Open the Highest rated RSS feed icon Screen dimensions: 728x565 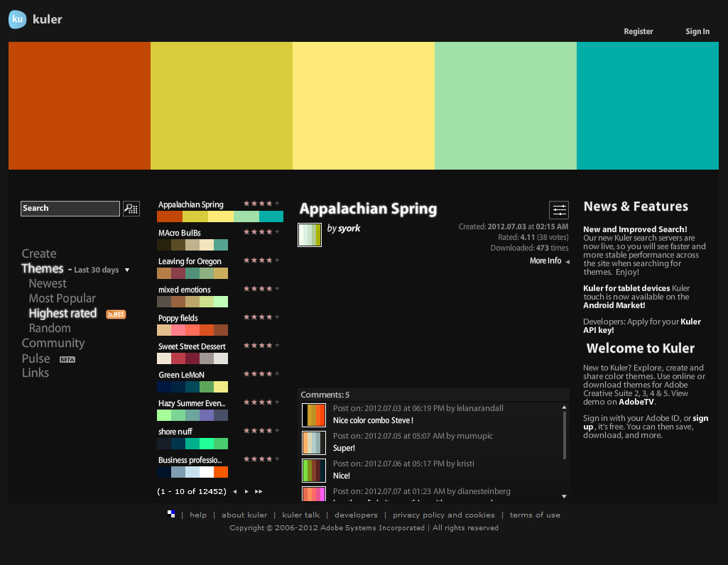point(116,314)
